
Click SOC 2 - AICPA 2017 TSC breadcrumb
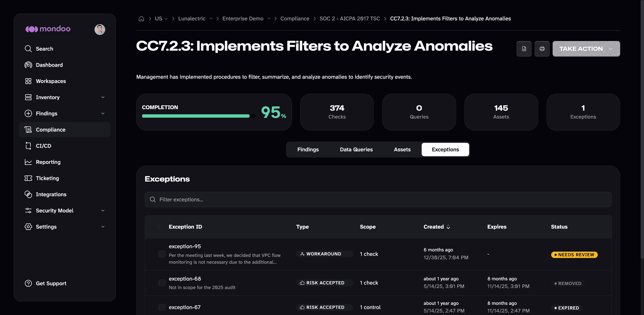pyautogui.click(x=350, y=19)
